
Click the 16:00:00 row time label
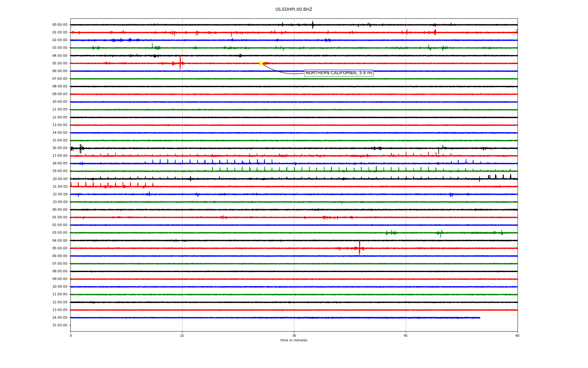click(60, 148)
